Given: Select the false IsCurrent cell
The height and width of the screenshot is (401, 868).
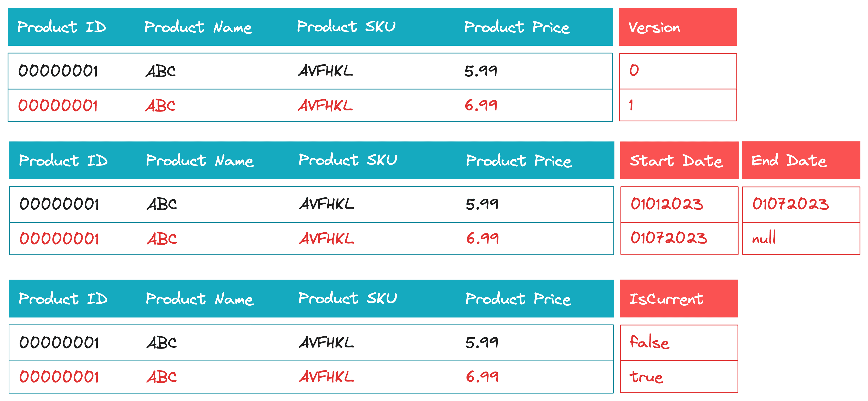Looking at the screenshot, I should tap(679, 343).
